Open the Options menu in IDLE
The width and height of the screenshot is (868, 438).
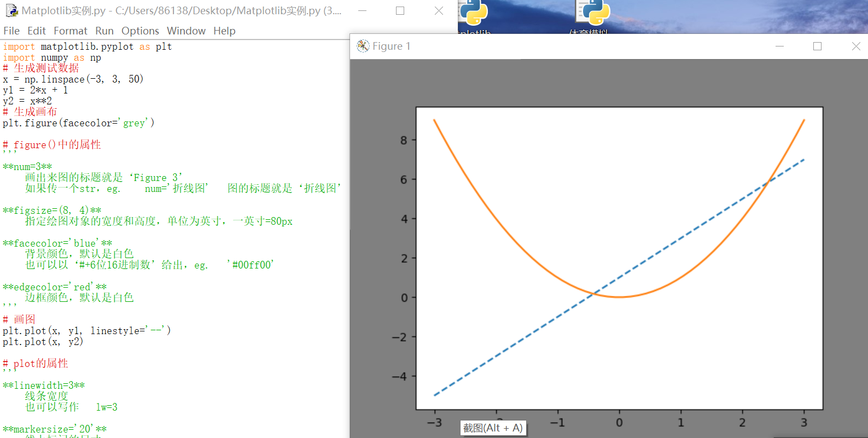[140, 31]
